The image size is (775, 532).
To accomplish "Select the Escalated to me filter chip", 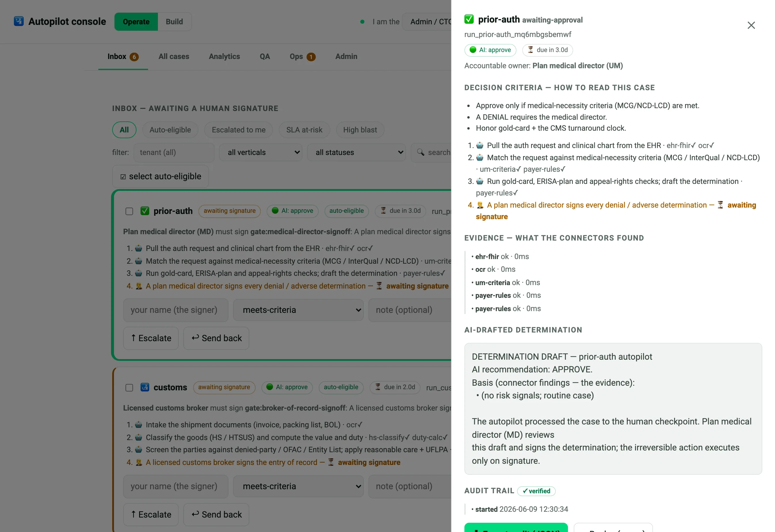I will tap(239, 130).
